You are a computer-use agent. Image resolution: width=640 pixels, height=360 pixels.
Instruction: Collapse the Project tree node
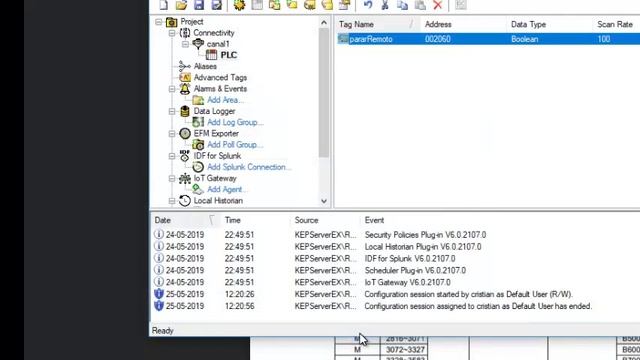158,22
